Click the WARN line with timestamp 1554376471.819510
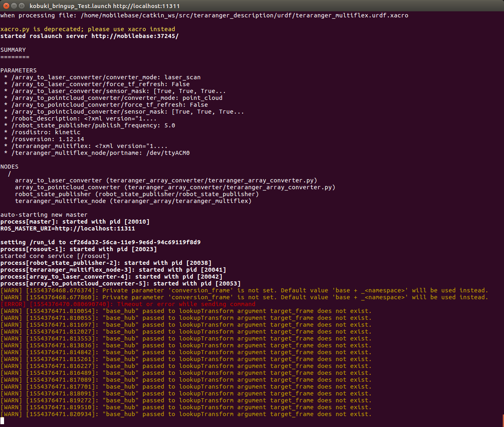This screenshot has height=427, width=504. tap(186, 407)
